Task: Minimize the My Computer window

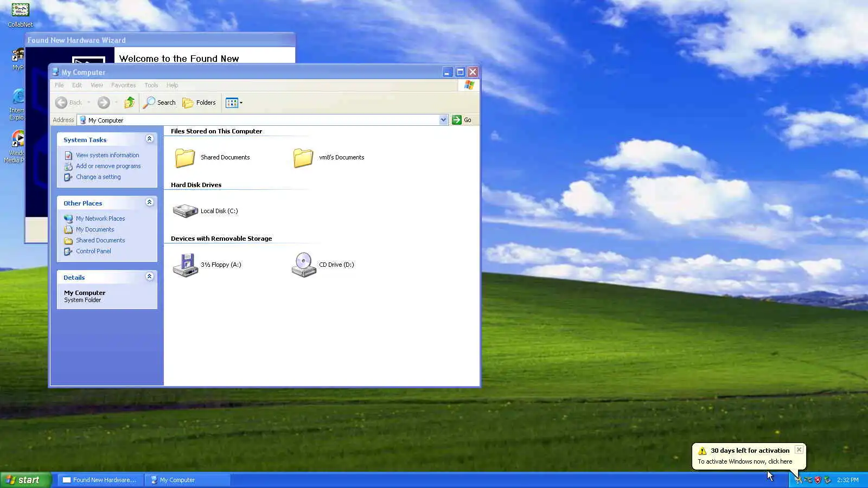Action: pos(447,72)
